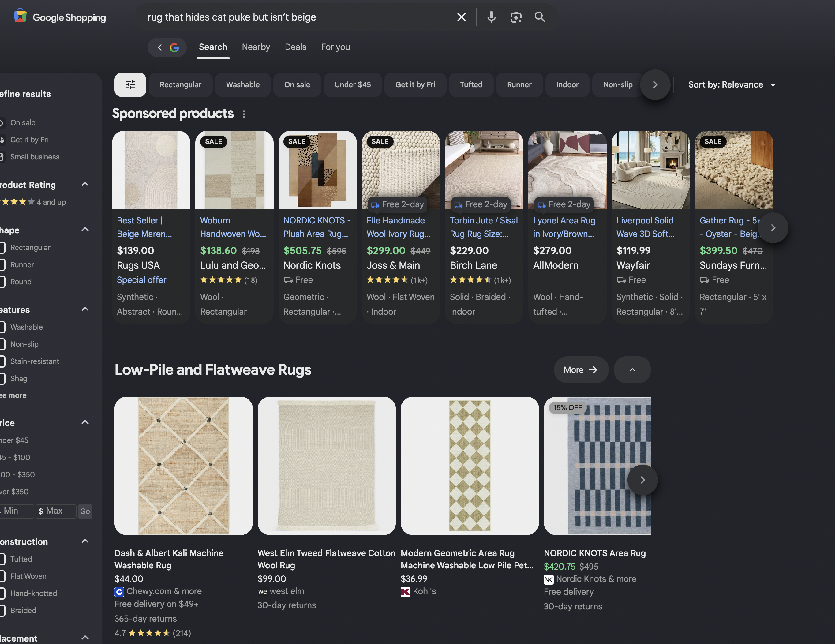835x644 pixels.
Task: Collapse the Price filter section
Action: [x=85, y=422]
